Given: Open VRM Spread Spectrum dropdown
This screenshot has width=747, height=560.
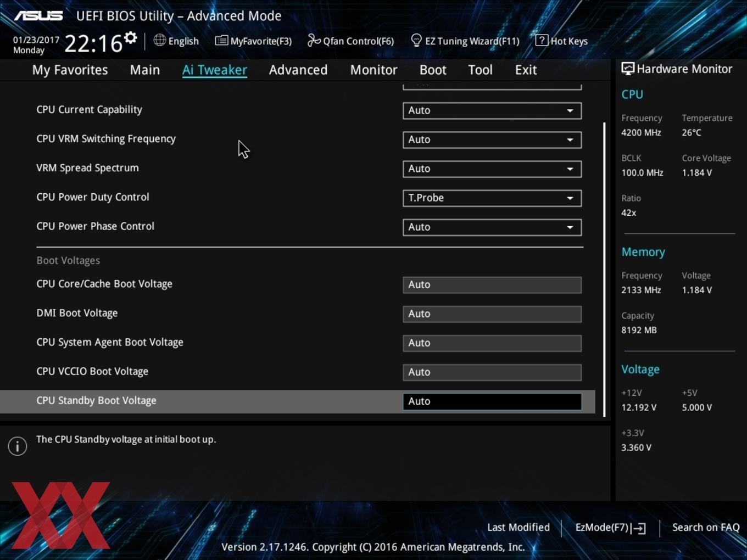Looking at the screenshot, I should click(x=492, y=169).
